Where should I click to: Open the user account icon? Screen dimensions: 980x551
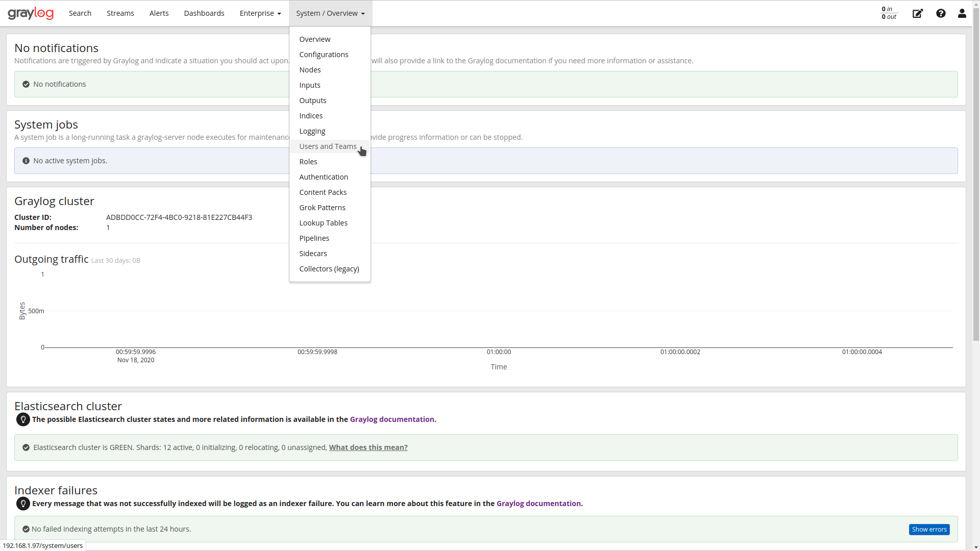point(962,14)
